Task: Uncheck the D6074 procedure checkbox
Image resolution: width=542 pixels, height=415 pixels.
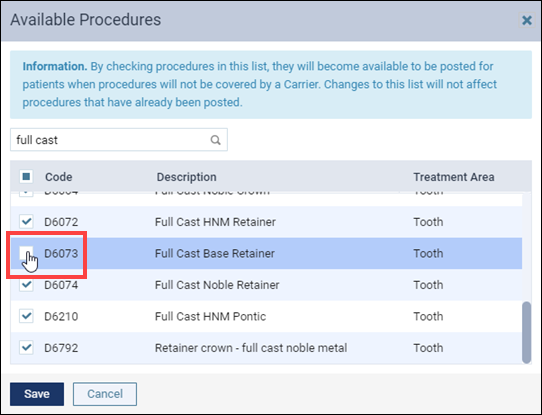Action: (26, 285)
